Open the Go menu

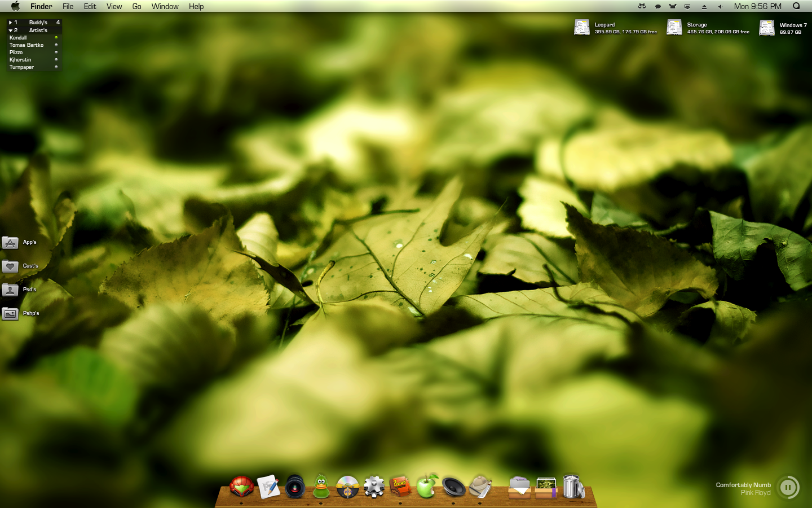(136, 6)
